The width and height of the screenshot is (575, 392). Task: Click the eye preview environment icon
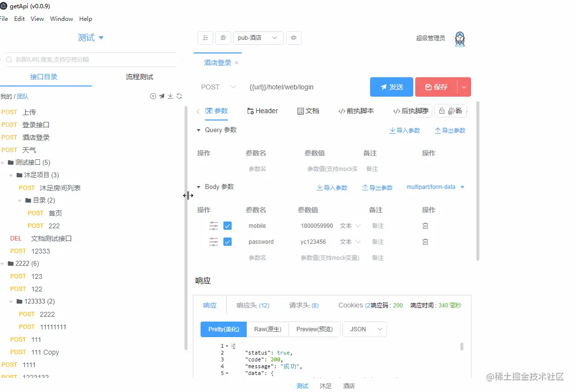coord(294,38)
